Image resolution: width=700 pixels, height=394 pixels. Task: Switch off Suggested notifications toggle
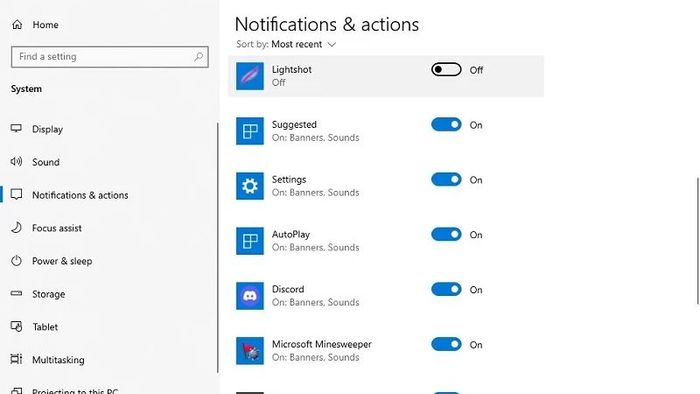click(x=446, y=124)
